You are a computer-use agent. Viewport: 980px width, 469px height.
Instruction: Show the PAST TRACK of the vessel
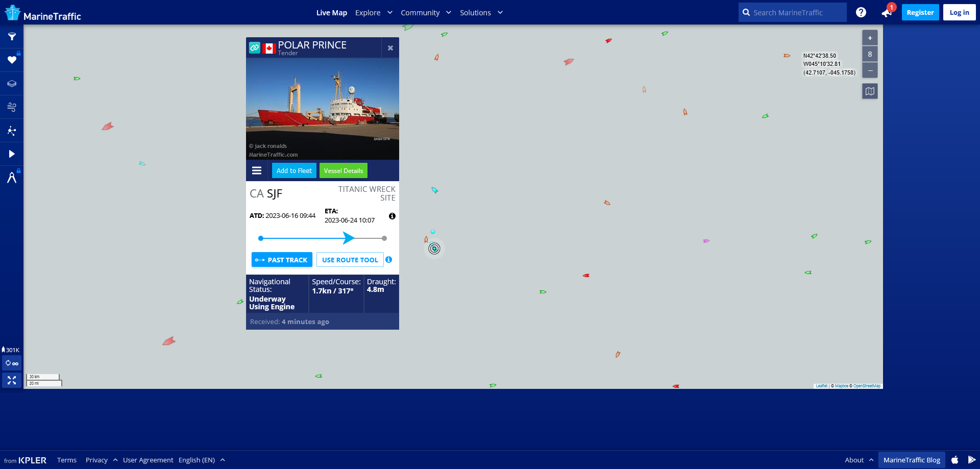[x=282, y=260]
